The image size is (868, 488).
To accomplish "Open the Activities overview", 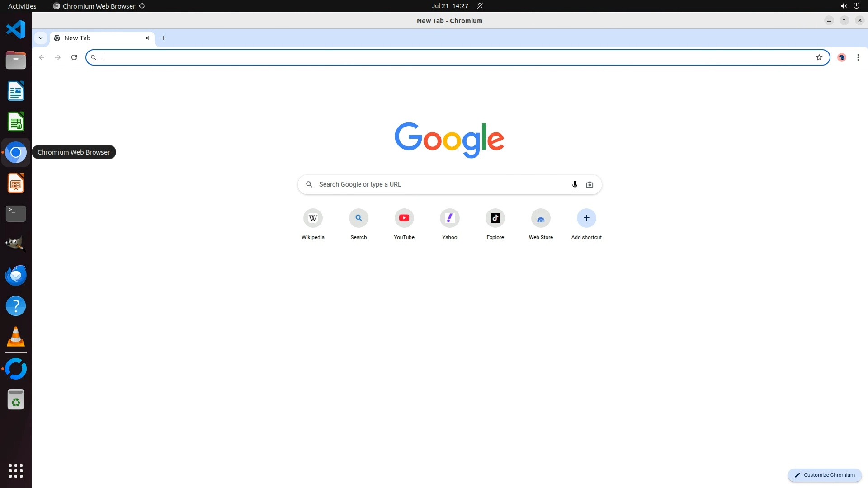I will coord(22,6).
